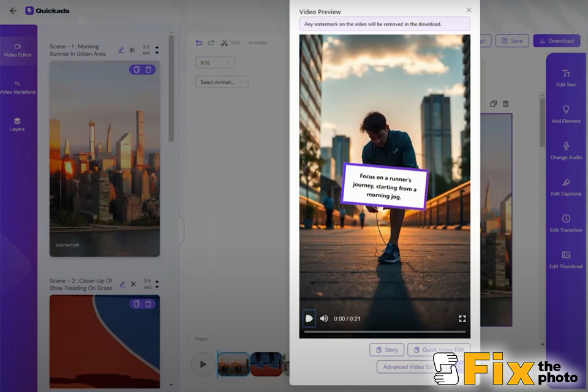The width and height of the screenshot is (588, 392).
Task: Click the Story button below preview
Action: pos(386,350)
